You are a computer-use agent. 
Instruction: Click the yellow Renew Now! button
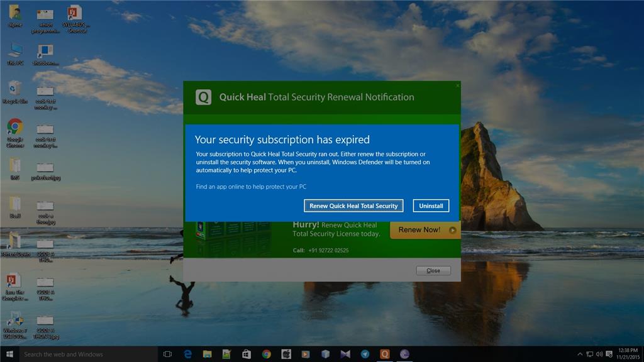pyautogui.click(x=425, y=230)
